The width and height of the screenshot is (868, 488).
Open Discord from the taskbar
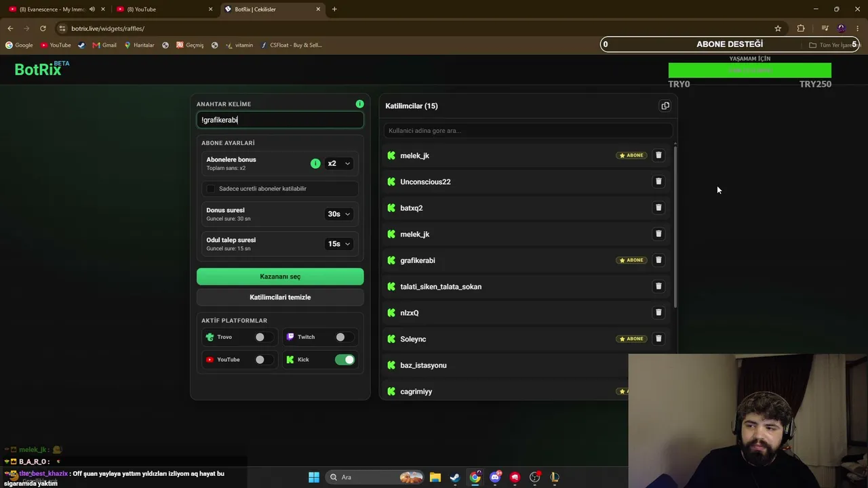point(495,477)
